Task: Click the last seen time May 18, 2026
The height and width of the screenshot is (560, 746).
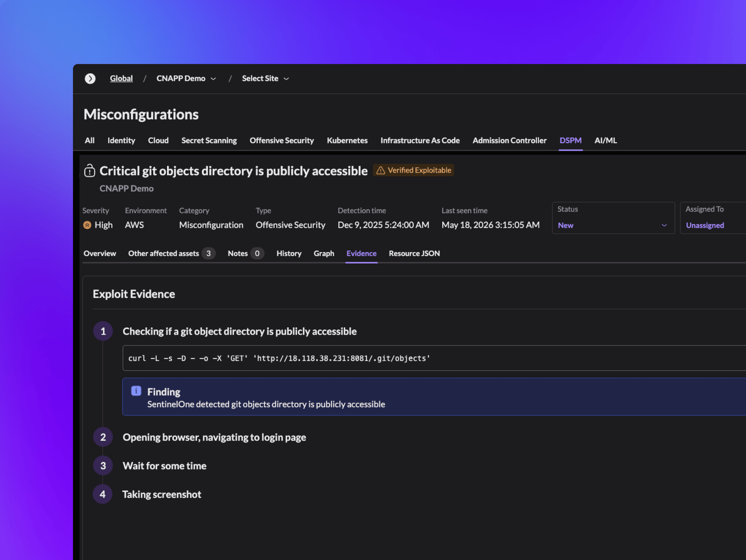Action: [x=491, y=225]
